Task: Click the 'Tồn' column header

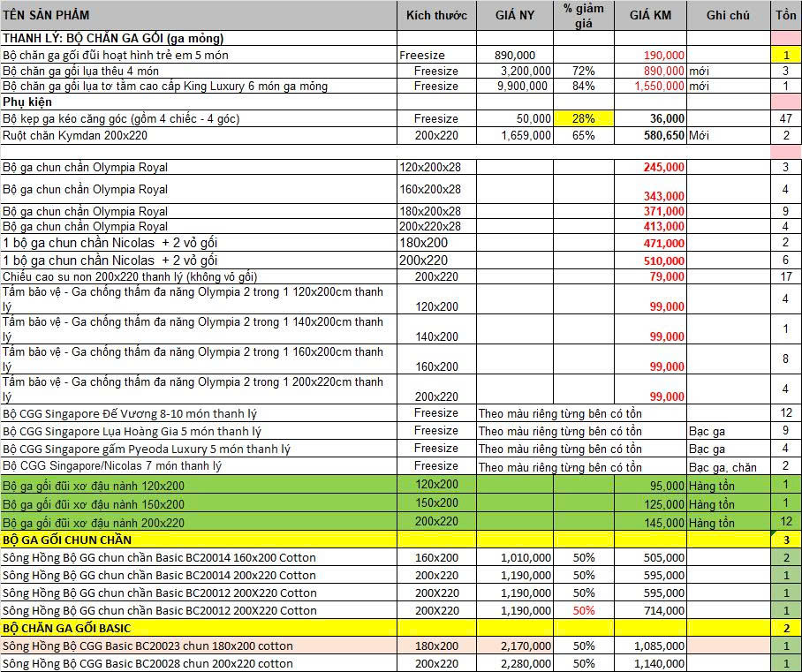Action: click(x=786, y=15)
